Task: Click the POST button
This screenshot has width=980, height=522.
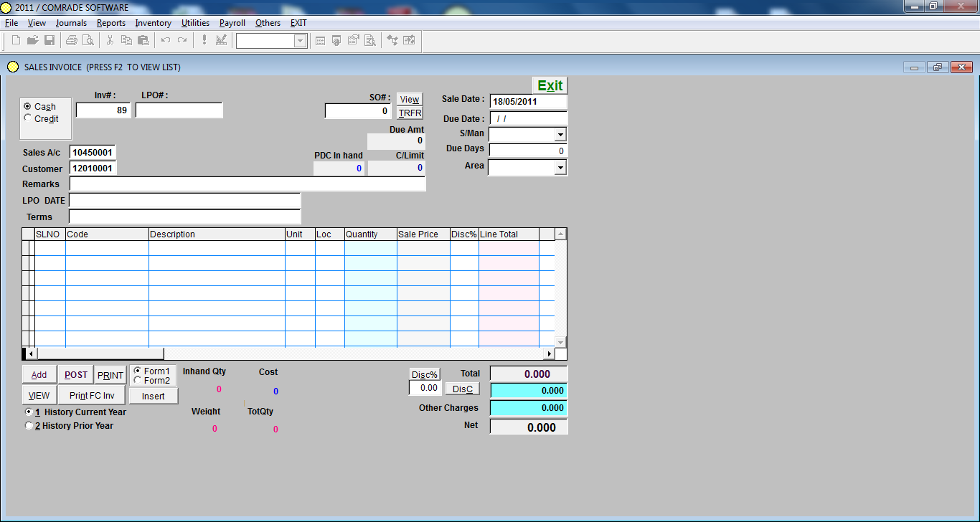Action: click(x=75, y=374)
